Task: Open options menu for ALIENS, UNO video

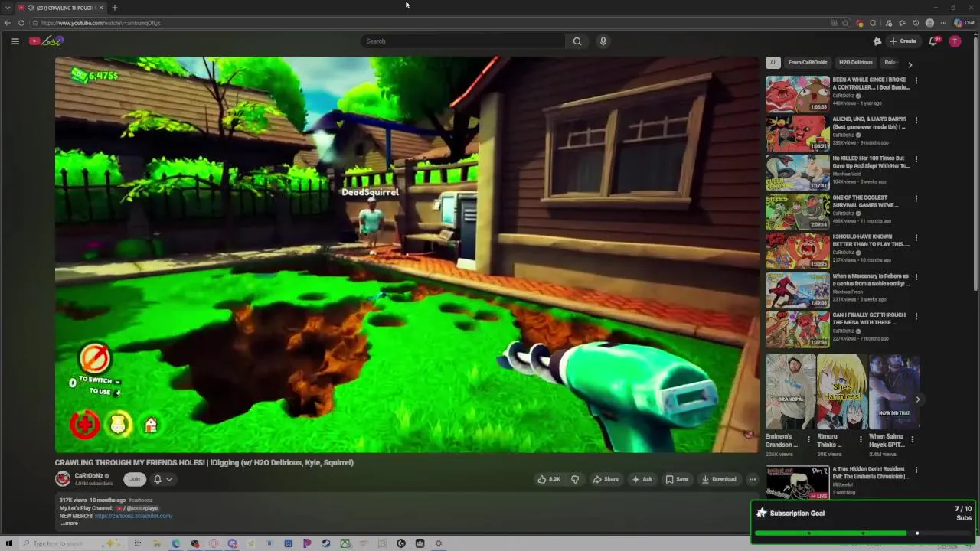Action: point(916,120)
